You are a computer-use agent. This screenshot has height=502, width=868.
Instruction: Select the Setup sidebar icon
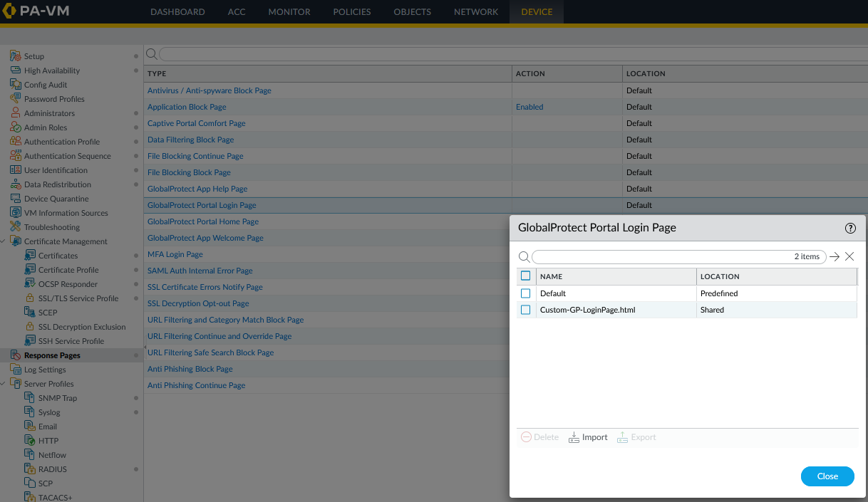pyautogui.click(x=14, y=56)
